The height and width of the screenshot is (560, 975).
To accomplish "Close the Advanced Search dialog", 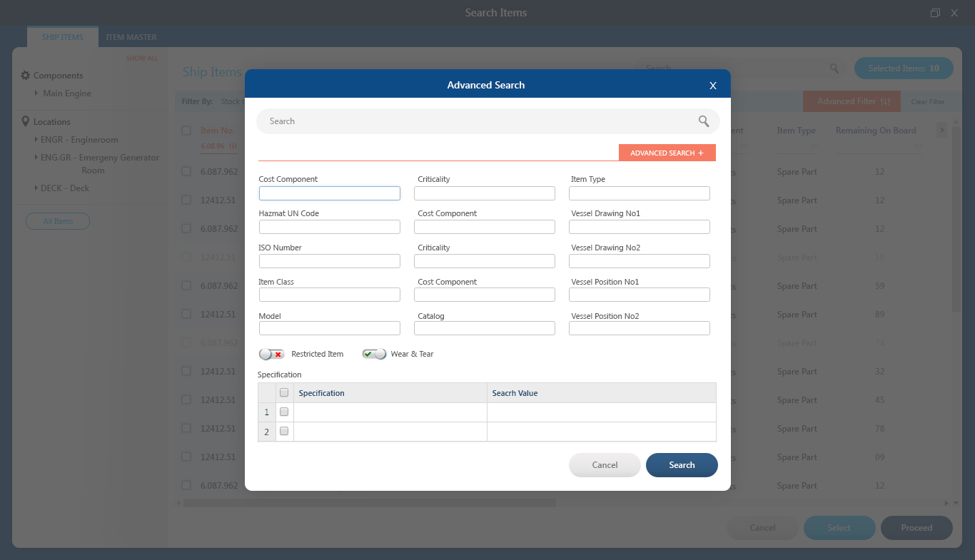I will click(712, 86).
